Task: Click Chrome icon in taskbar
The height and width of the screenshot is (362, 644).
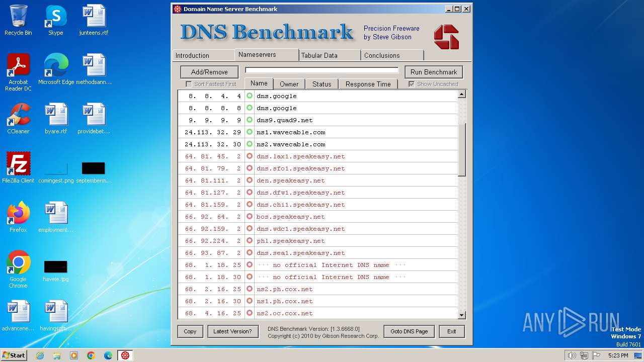Action: pyautogui.click(x=91, y=355)
